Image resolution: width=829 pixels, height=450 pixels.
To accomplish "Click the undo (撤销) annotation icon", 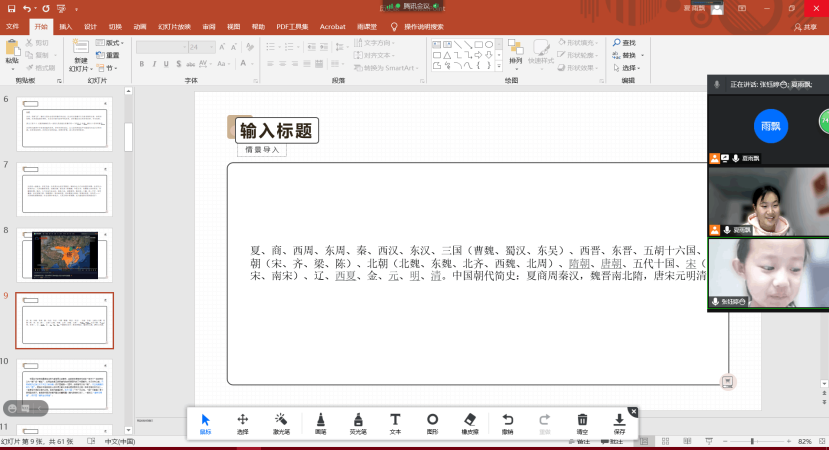I will [507, 422].
